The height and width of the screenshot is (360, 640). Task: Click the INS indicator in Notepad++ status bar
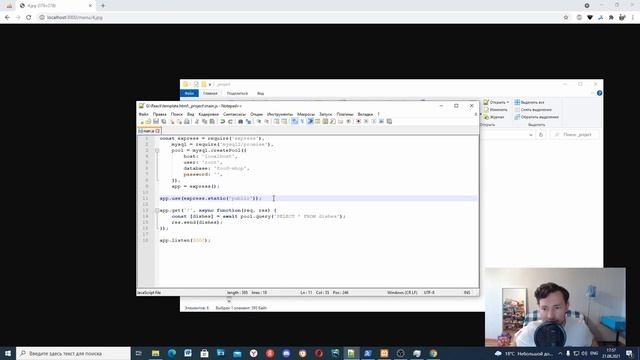click(x=467, y=293)
